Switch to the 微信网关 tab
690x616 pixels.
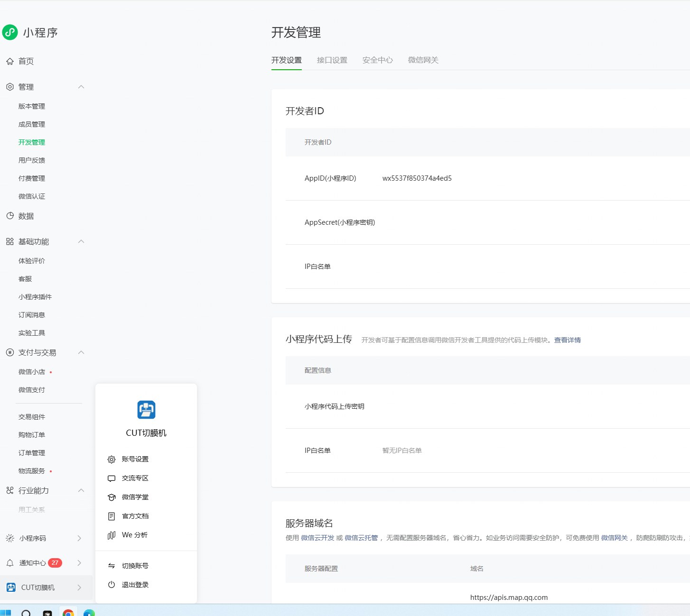click(423, 60)
